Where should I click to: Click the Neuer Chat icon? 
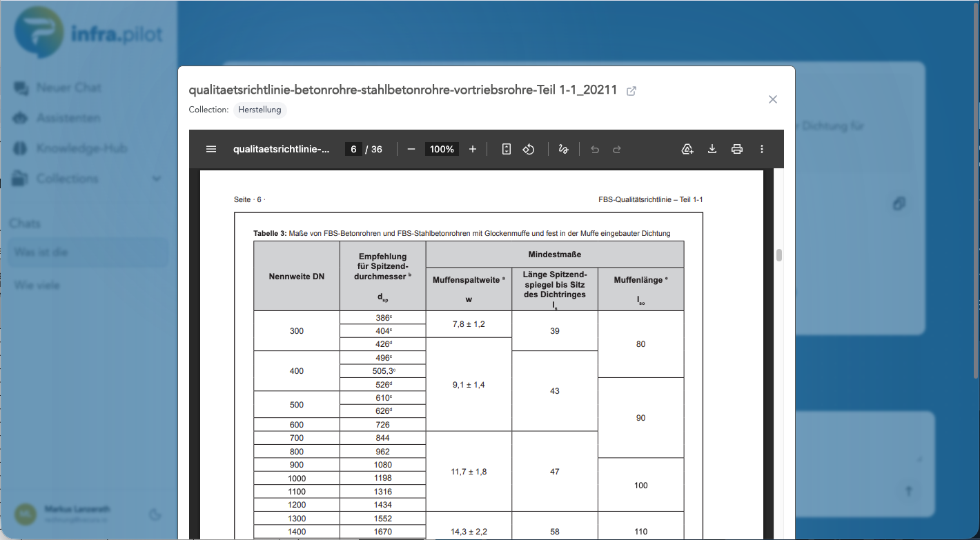(21, 88)
